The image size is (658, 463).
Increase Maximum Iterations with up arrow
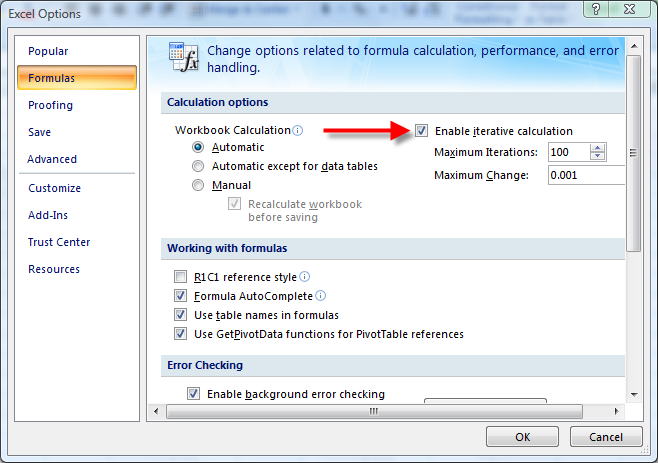(x=598, y=148)
